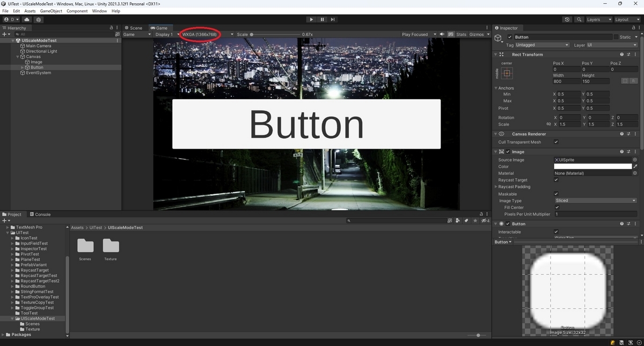
Task: Open the Image Type Sliced dropdown
Action: (x=596, y=201)
